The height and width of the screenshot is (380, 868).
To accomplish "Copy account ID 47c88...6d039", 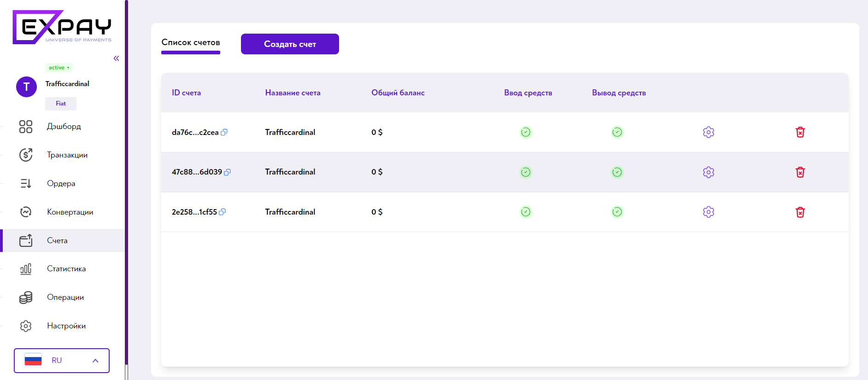I will pos(227,172).
